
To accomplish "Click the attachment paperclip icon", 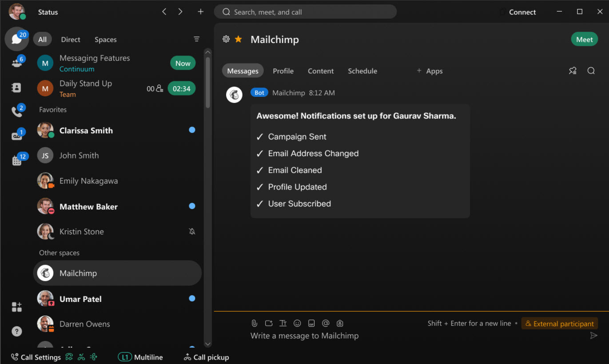I will point(255,323).
